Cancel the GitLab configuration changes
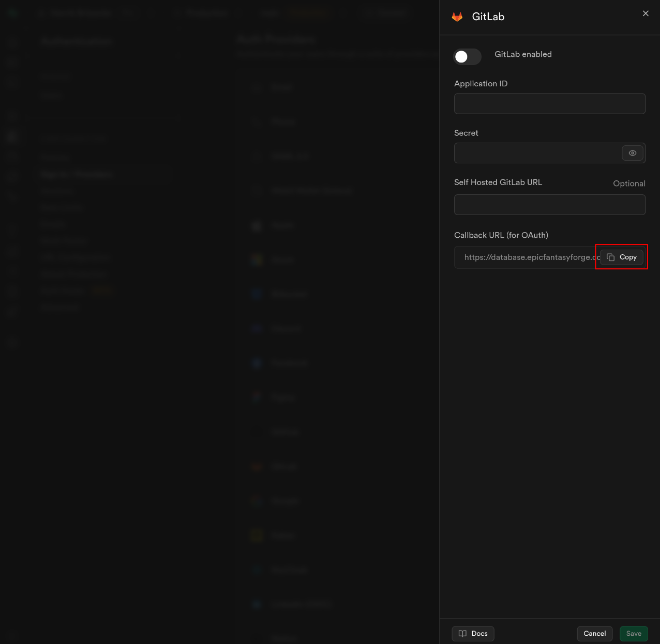The height and width of the screenshot is (644, 660). click(x=594, y=634)
